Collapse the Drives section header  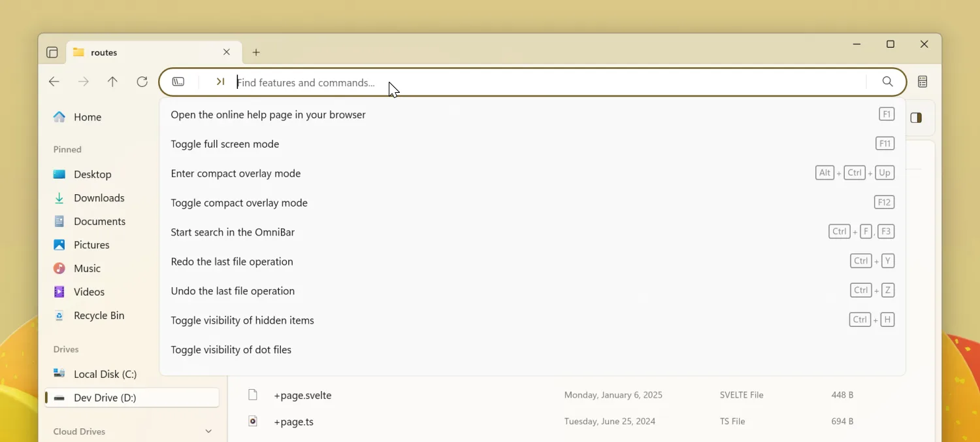66,349
